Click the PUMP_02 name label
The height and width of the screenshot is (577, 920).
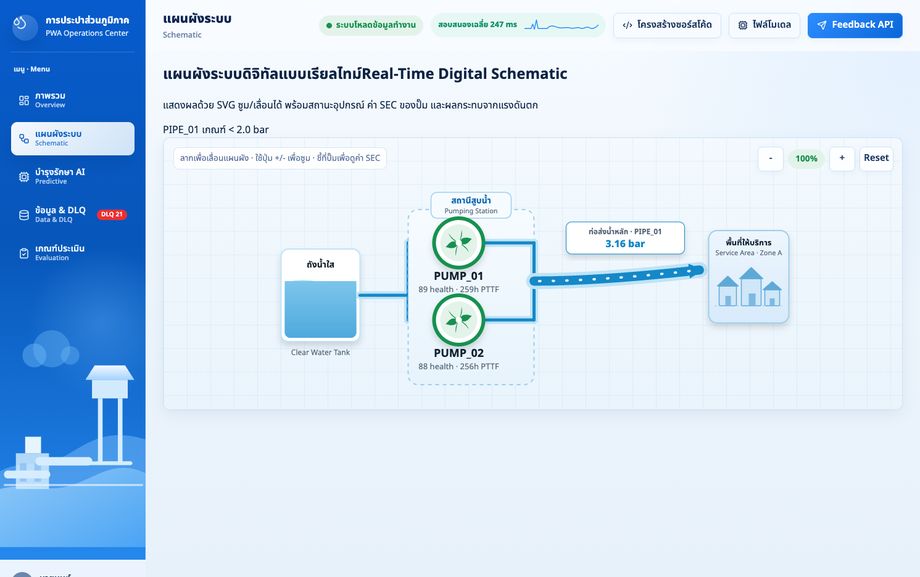pos(458,353)
